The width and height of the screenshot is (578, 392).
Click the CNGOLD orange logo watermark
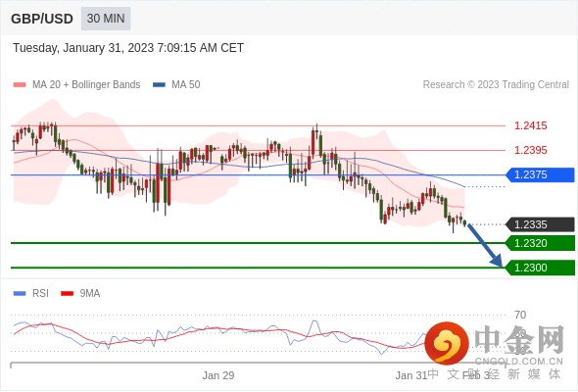click(447, 343)
